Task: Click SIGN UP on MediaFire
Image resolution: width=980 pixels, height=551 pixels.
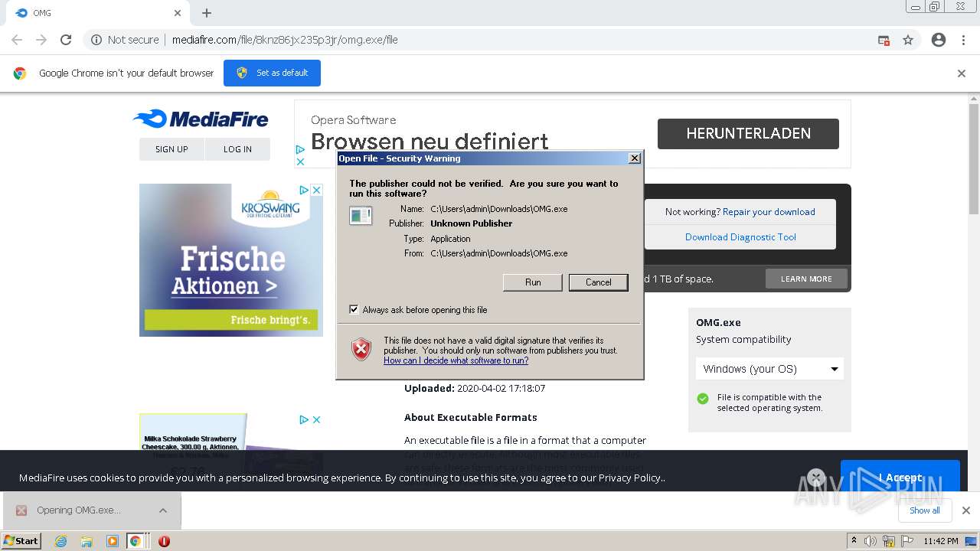Action: tap(171, 149)
